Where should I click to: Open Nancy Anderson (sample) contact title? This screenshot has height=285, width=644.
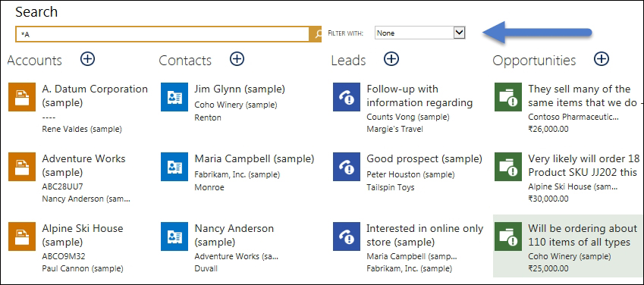(x=234, y=235)
